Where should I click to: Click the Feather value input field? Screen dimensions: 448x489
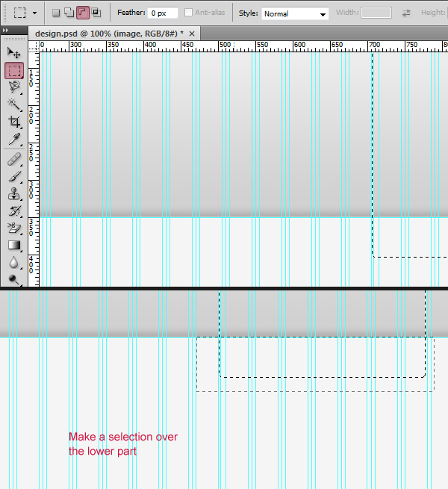(162, 13)
